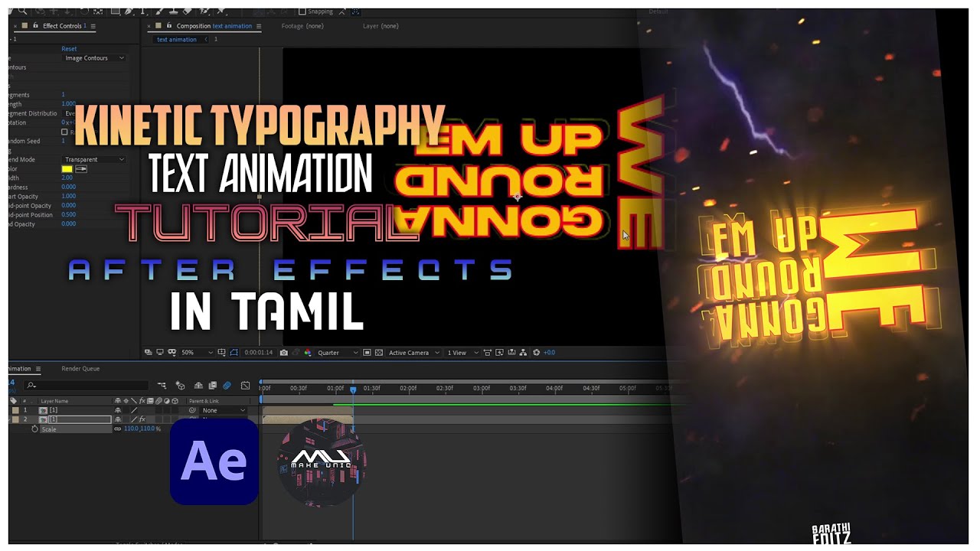980x551 pixels.
Task: Toggle Region of Interest button
Action: click(x=367, y=352)
